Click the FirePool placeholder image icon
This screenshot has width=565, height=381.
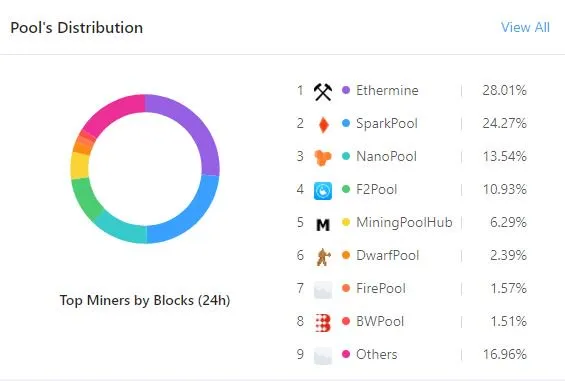pyautogui.click(x=323, y=290)
